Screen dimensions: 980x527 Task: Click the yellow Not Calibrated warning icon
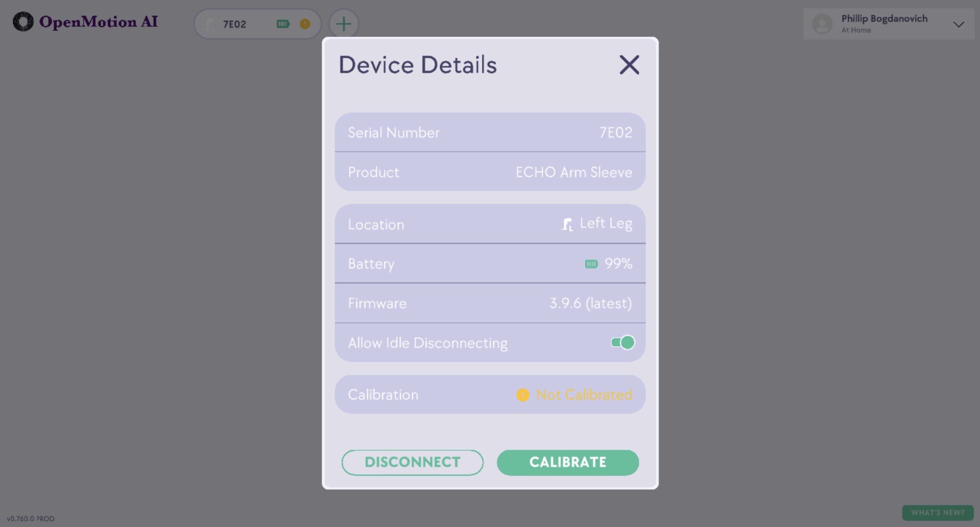(523, 395)
